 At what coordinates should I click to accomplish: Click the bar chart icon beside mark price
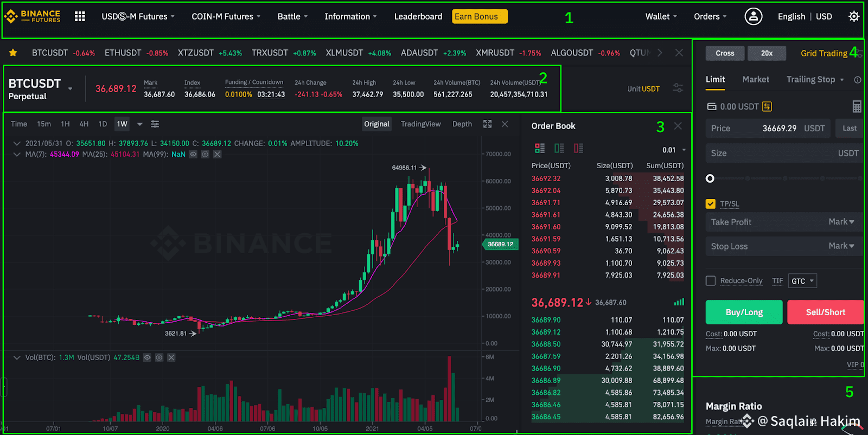click(679, 302)
